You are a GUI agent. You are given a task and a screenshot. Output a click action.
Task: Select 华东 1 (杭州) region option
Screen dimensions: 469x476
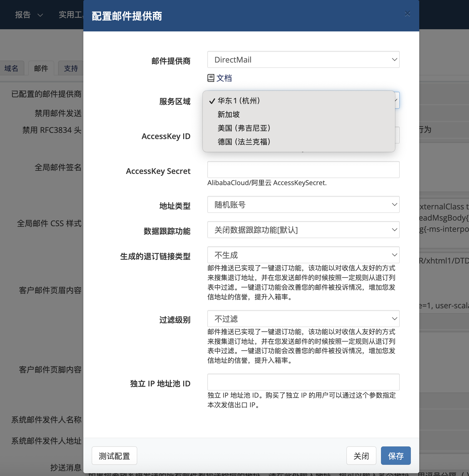(239, 101)
